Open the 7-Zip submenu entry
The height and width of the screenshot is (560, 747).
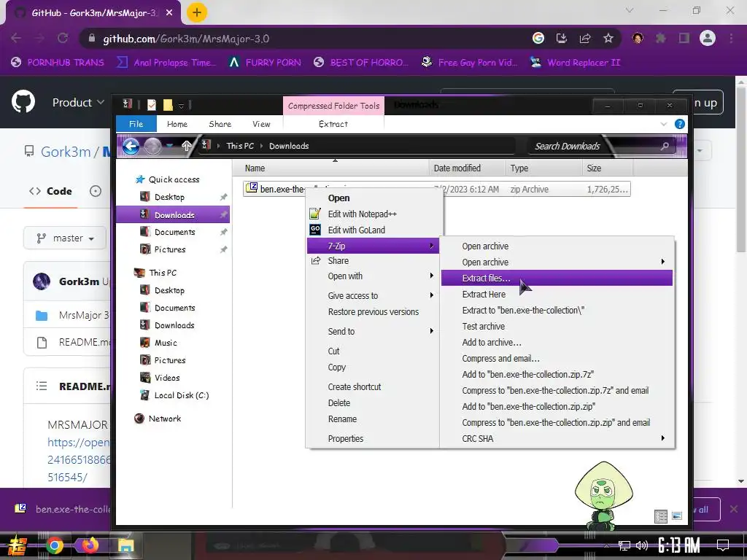[373, 246]
